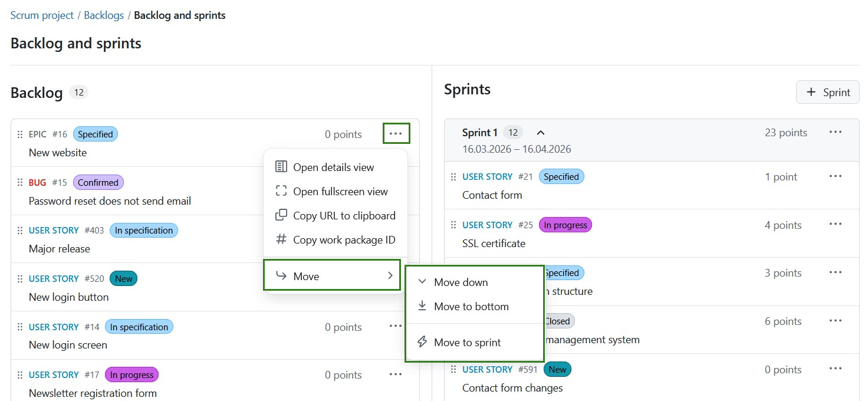Click the lightning icon beside Move to sprint
Image resolution: width=868 pixels, height=401 pixels.
point(421,342)
